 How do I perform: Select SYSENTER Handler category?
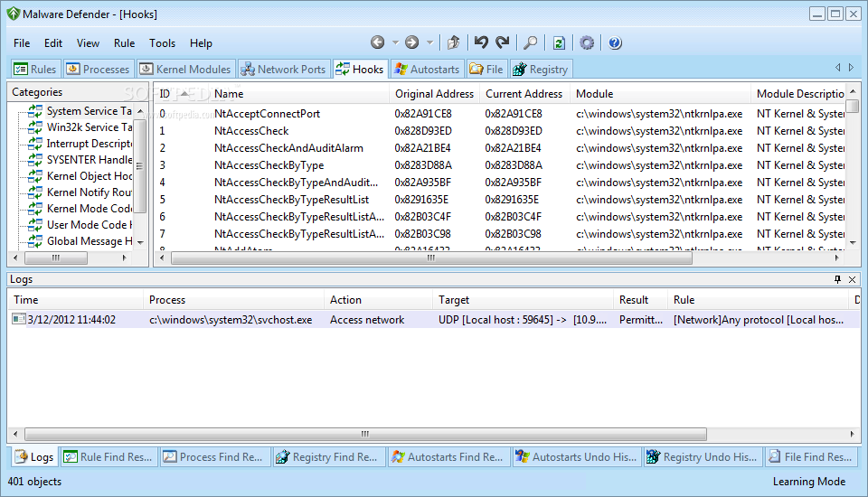[x=80, y=159]
